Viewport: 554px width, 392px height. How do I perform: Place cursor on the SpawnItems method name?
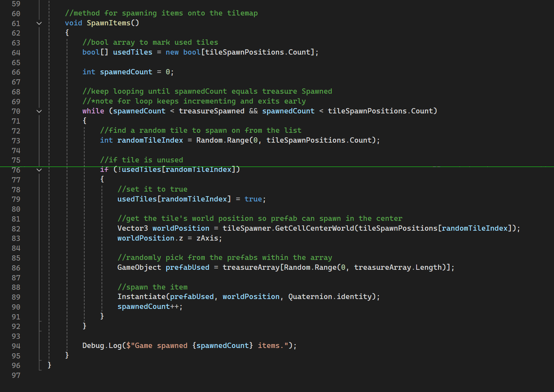click(x=109, y=23)
